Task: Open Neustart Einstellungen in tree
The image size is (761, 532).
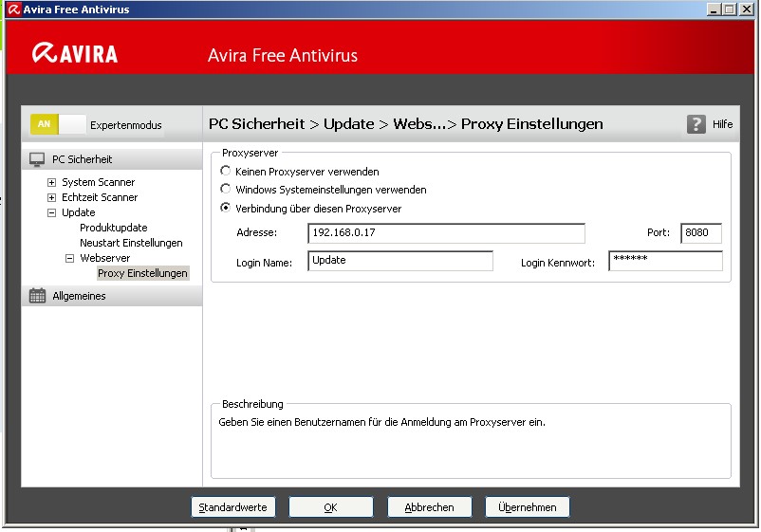Action: point(131,243)
